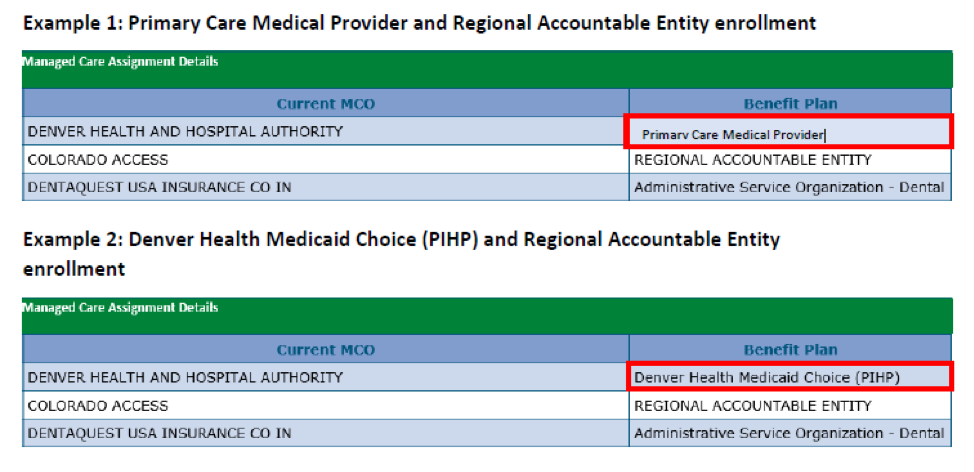Click the Example 1 heading text
The height and width of the screenshot is (472, 974).
click(419, 24)
